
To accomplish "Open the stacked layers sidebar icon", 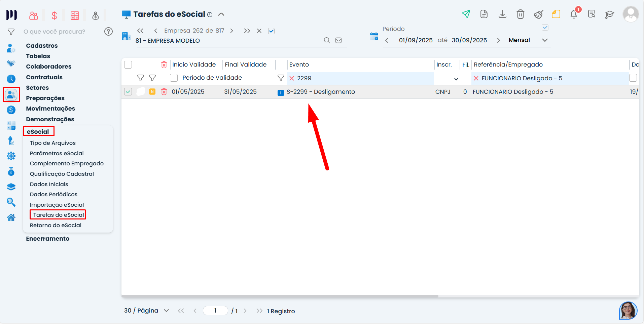I will 11,187.
